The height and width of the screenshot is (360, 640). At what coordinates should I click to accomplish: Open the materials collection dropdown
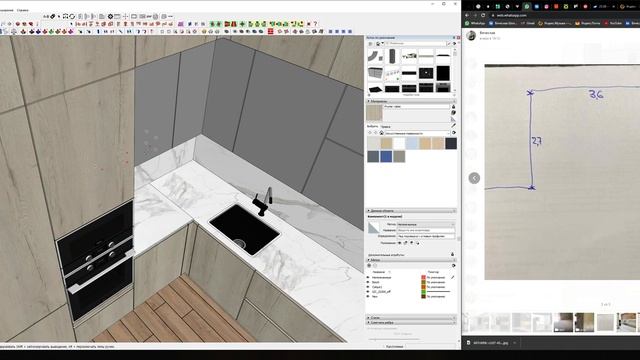pyautogui.click(x=417, y=133)
